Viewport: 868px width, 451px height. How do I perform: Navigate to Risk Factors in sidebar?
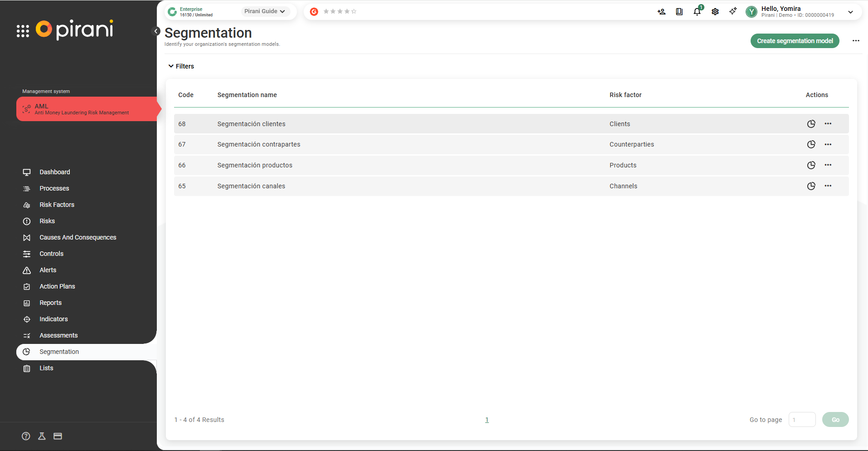coord(57,205)
